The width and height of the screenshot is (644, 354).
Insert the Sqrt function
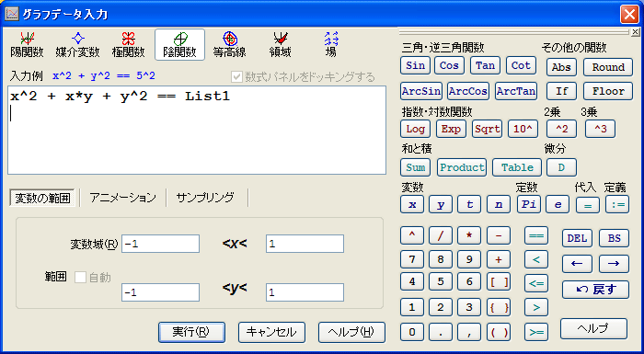487,129
